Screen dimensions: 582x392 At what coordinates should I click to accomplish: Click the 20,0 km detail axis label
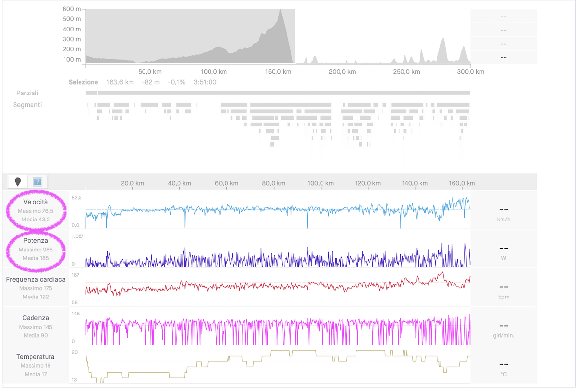pos(132,183)
